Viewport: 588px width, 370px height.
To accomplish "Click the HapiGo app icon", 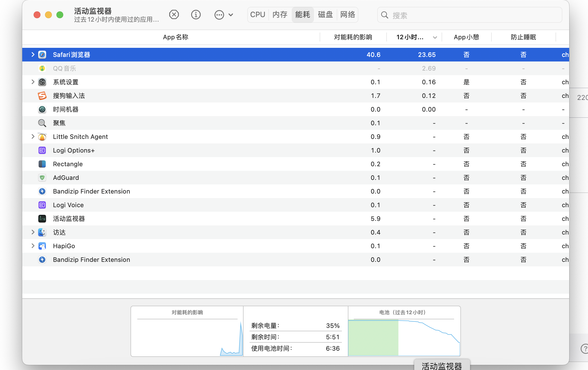I will (x=42, y=246).
